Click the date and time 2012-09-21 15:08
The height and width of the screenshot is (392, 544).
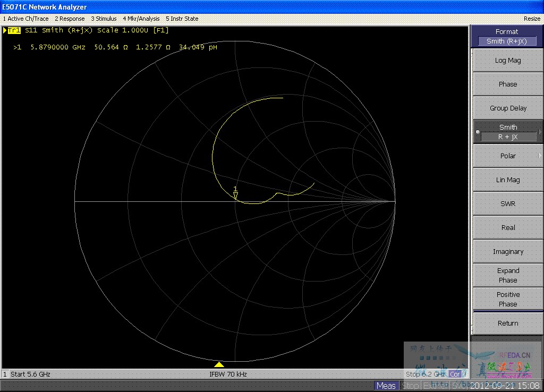point(505,386)
